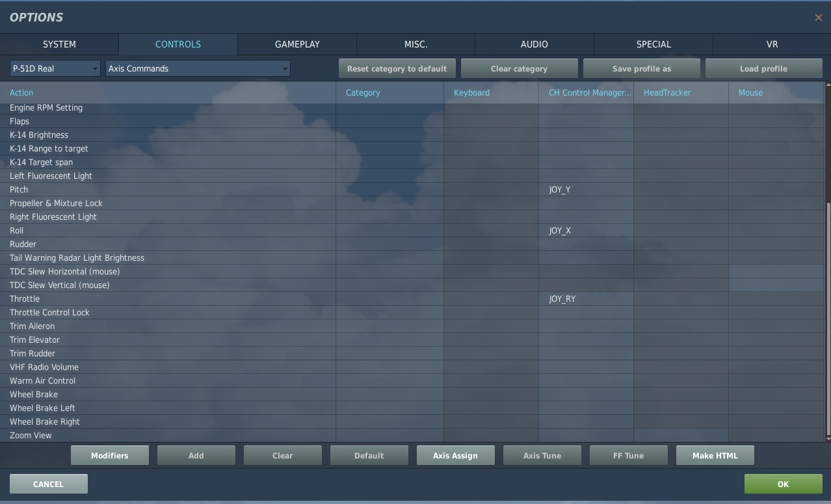The image size is (831, 504).
Task: Select the Throttle Control Lock row
Action: point(412,312)
